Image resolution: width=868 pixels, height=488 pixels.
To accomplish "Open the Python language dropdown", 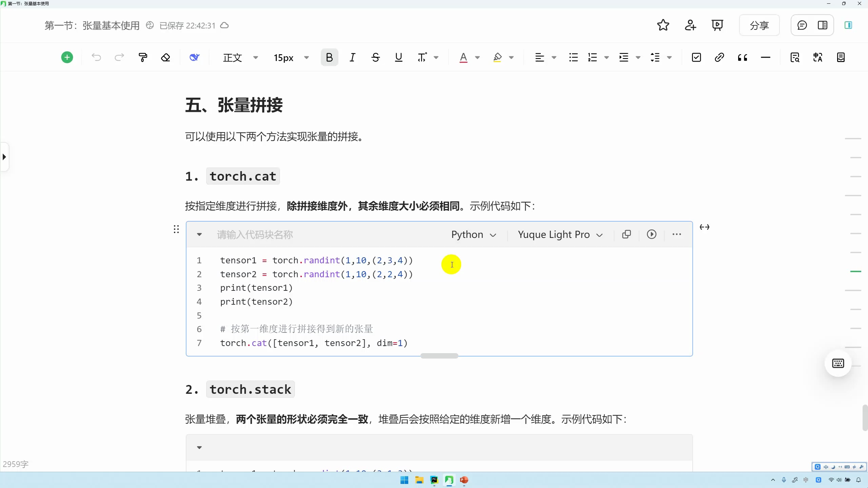I will (473, 234).
